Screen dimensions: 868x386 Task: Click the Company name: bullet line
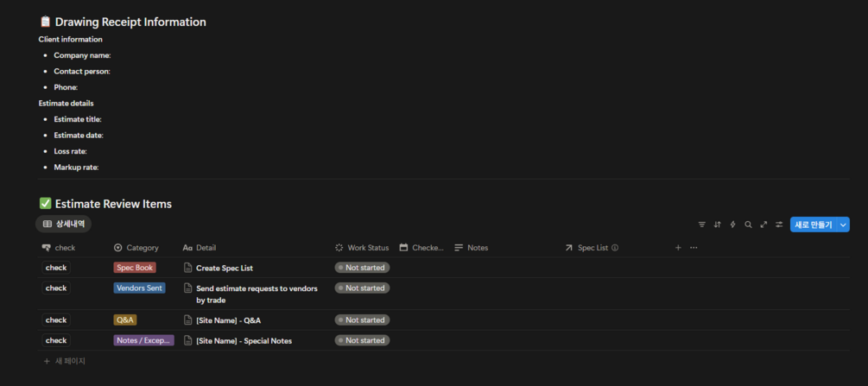83,55
